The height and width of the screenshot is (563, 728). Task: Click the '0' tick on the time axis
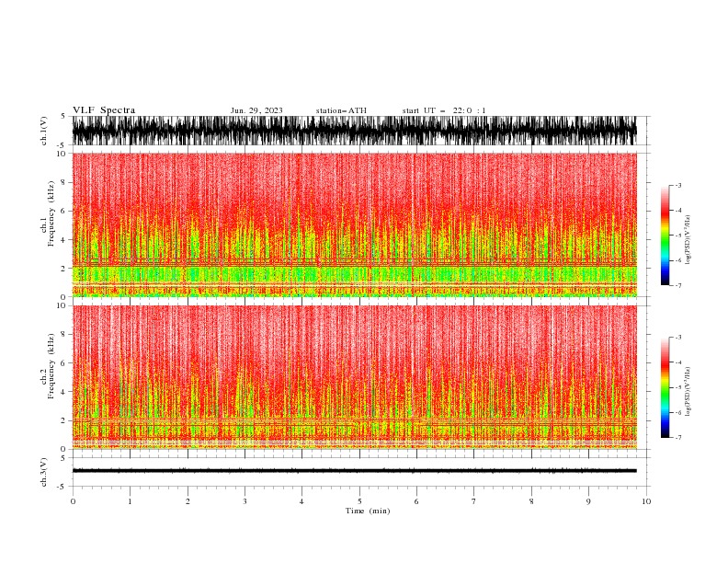coord(73,501)
